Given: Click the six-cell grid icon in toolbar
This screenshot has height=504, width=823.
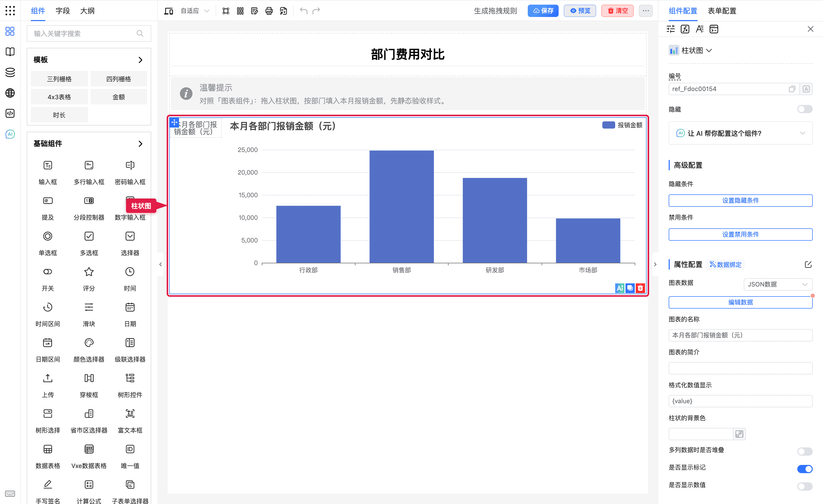Looking at the screenshot, I should pyautogui.click(x=240, y=11).
